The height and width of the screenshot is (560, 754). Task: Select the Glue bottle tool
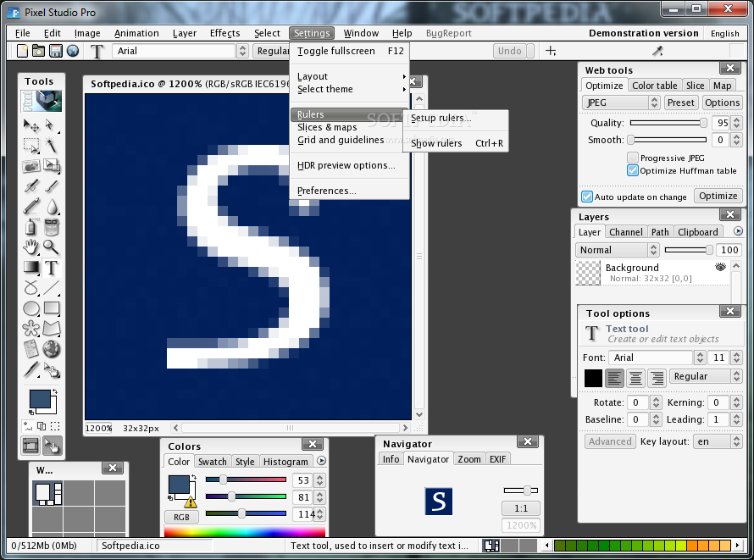pyautogui.click(x=31, y=226)
